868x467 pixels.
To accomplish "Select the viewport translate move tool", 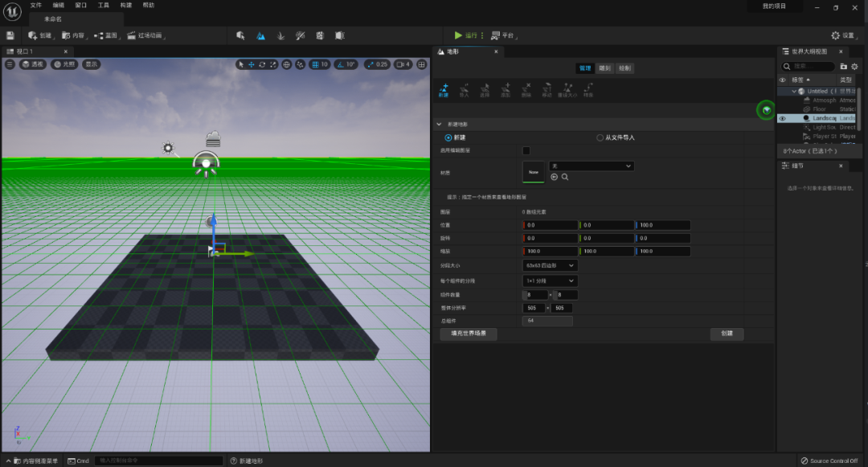I will 252,65.
